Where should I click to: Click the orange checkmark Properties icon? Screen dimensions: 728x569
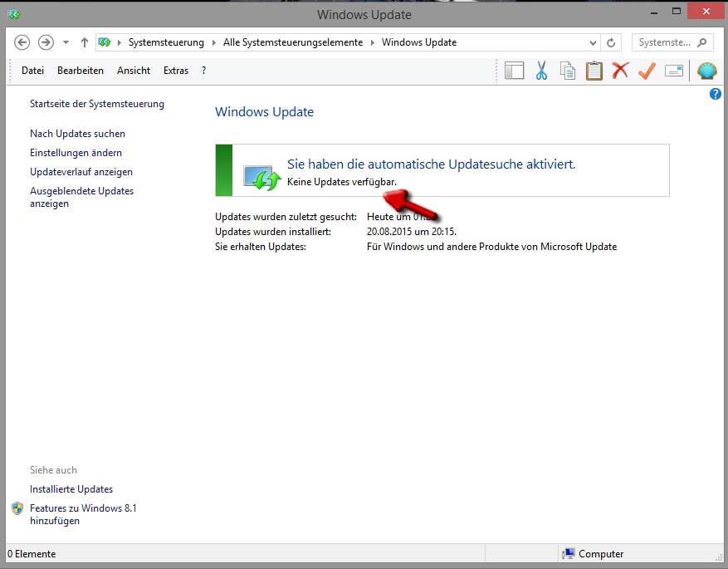647,71
